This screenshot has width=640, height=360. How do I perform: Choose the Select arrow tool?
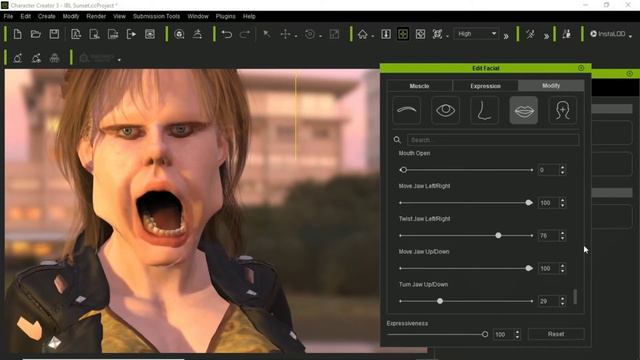coord(267,34)
